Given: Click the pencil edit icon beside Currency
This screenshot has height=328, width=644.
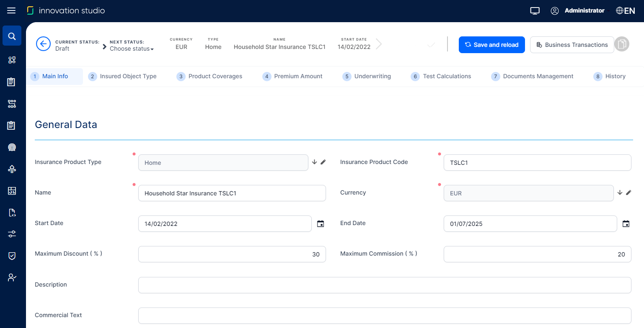Looking at the screenshot, I should tap(628, 192).
